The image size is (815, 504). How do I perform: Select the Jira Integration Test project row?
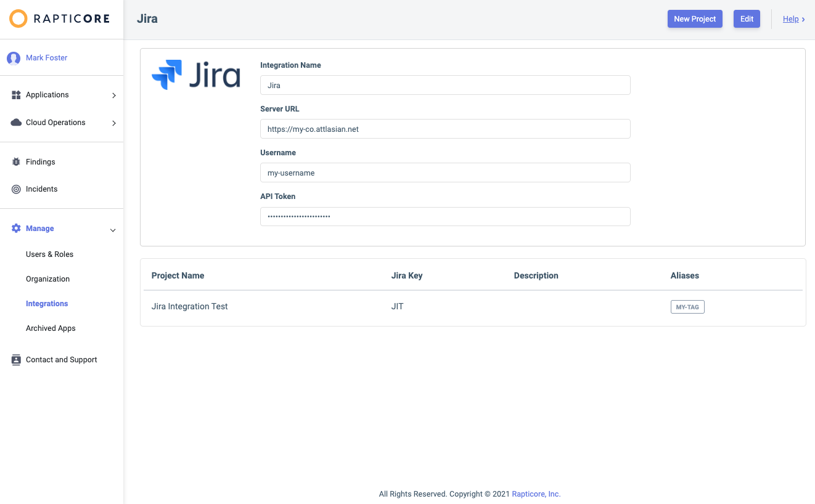point(473,306)
